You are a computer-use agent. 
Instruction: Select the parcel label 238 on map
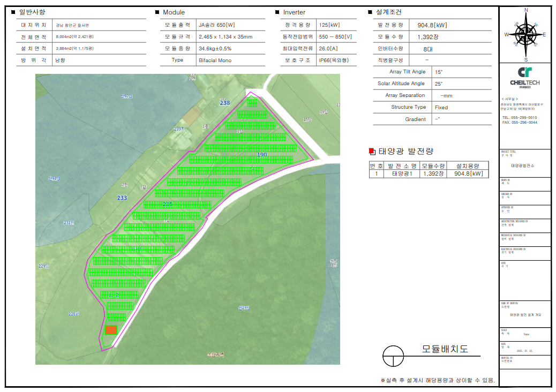(225, 103)
